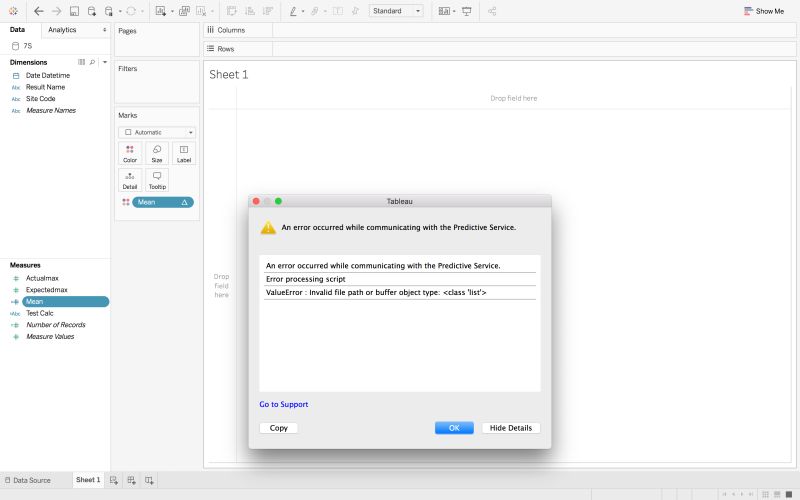Click the duplicate sheet icon in toolbar
The height and width of the screenshot is (500, 800).
(x=184, y=11)
